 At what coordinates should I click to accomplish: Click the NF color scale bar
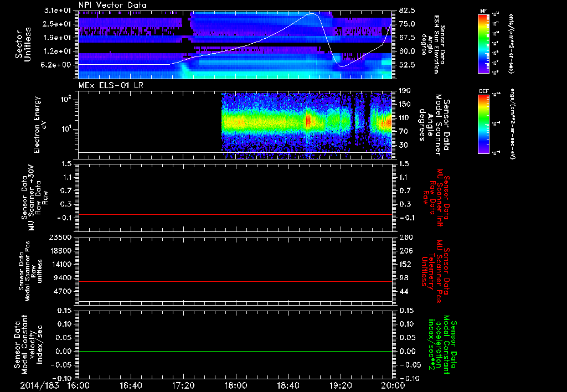(x=483, y=44)
